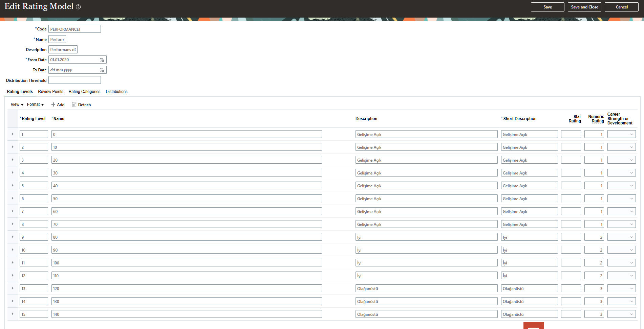
Task: Click the Description field for rating level 9
Action: [x=426, y=237]
